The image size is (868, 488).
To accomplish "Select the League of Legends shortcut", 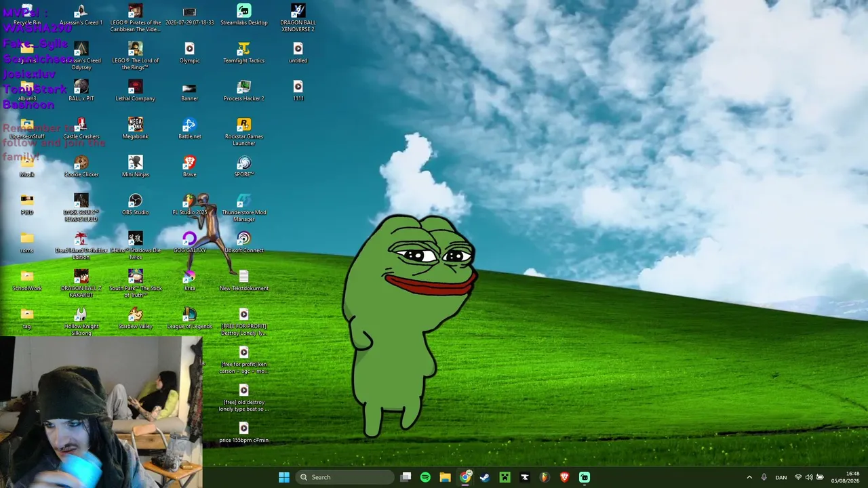I will click(x=189, y=319).
